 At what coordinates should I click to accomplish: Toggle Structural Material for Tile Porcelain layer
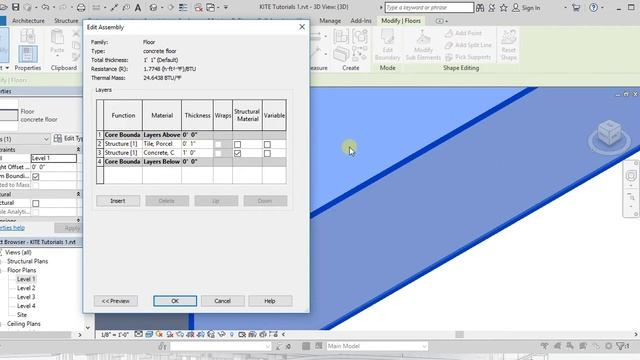[237, 144]
